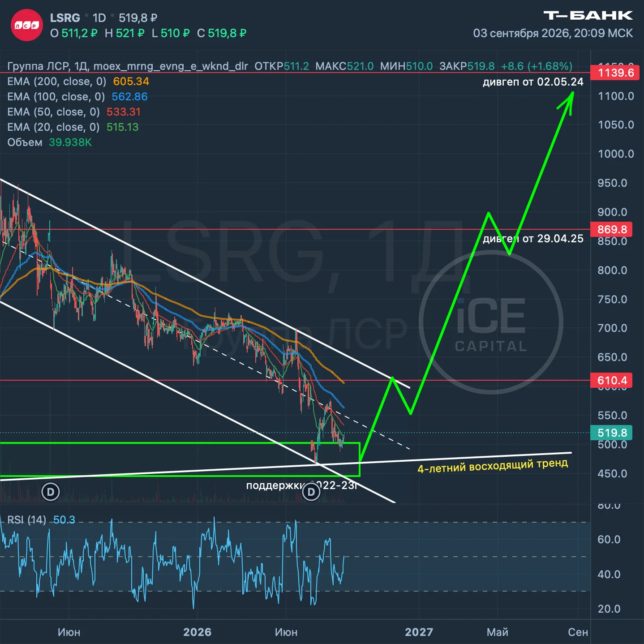Click the дивгеп от 29.04.25 annotation text
This screenshot has width=644, height=644.
[533, 239]
